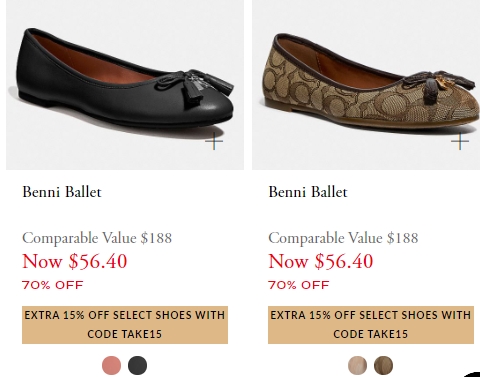Open the signature-print Benni Ballet shoe image

coord(366,85)
